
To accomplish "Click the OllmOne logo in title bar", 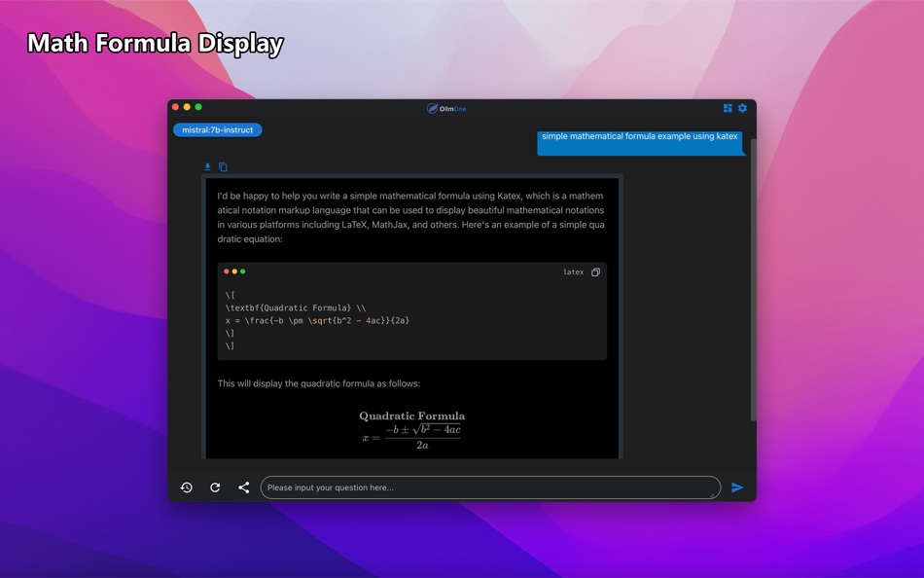I will (446, 109).
